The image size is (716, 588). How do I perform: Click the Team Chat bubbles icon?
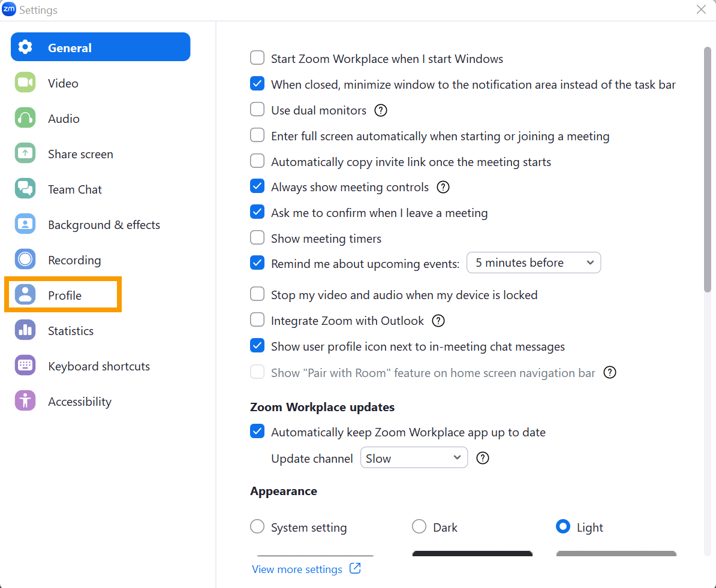point(25,189)
